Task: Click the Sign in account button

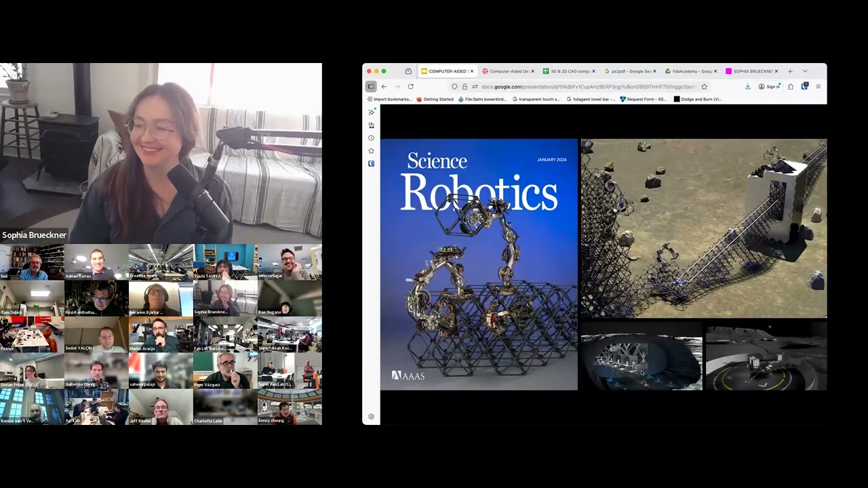Action: 769,87
